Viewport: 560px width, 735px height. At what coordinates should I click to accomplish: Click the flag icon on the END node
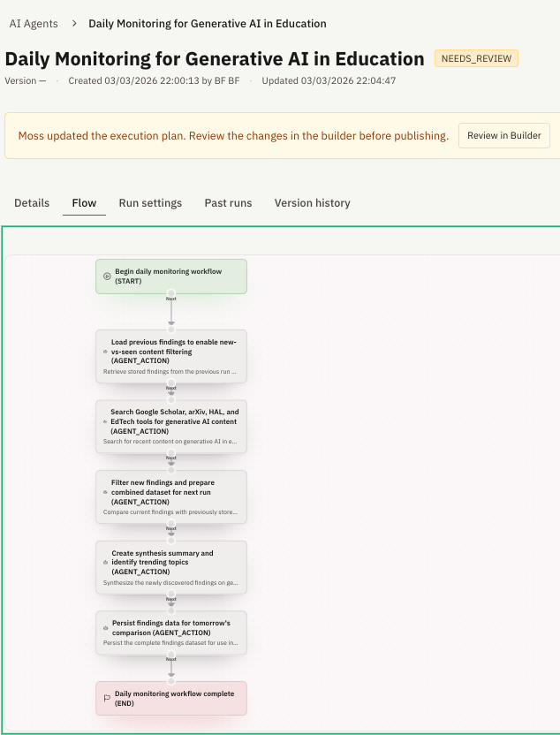(x=106, y=698)
